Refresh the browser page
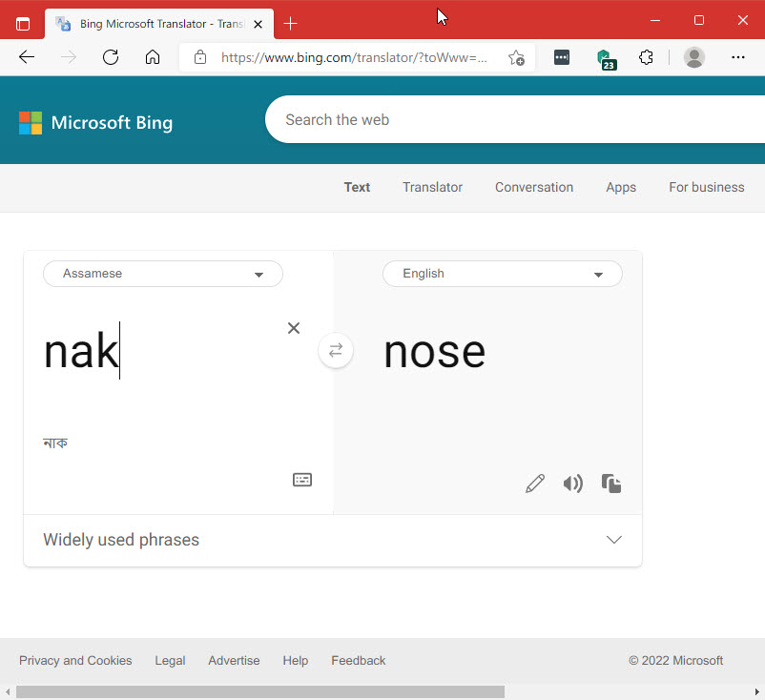The image size is (765, 700). click(x=111, y=57)
